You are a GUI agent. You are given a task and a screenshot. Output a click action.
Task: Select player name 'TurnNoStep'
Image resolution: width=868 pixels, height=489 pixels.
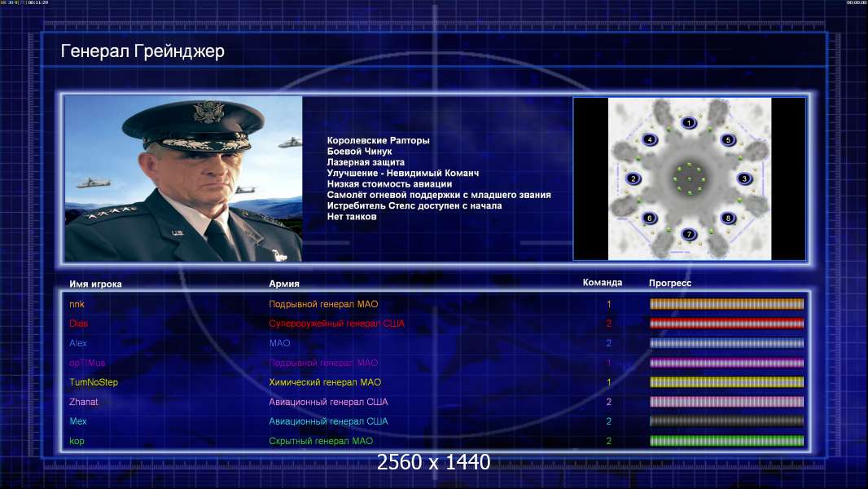point(94,382)
